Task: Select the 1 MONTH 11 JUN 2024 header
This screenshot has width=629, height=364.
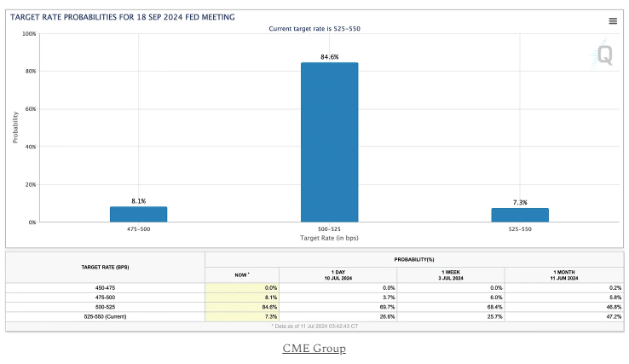Action: (564, 274)
